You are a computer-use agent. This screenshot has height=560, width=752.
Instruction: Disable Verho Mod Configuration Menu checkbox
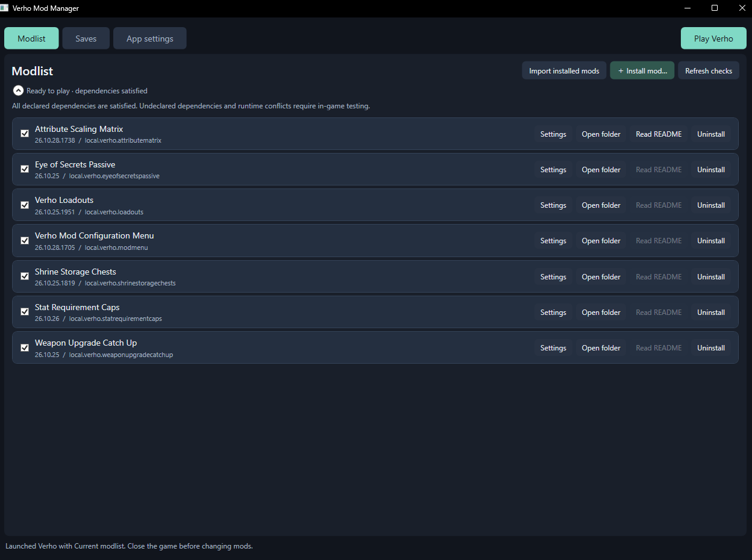coord(25,240)
